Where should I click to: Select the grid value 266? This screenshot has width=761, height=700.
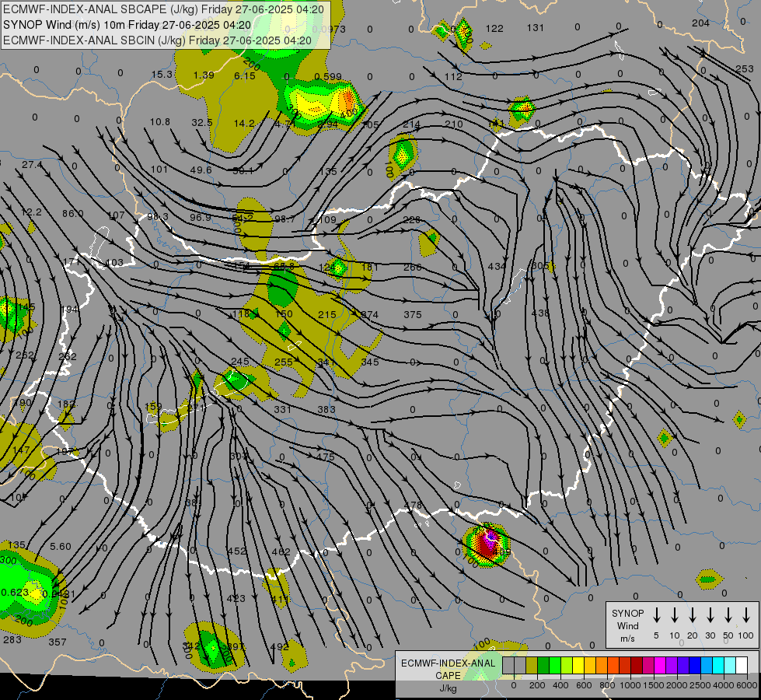pos(413,267)
